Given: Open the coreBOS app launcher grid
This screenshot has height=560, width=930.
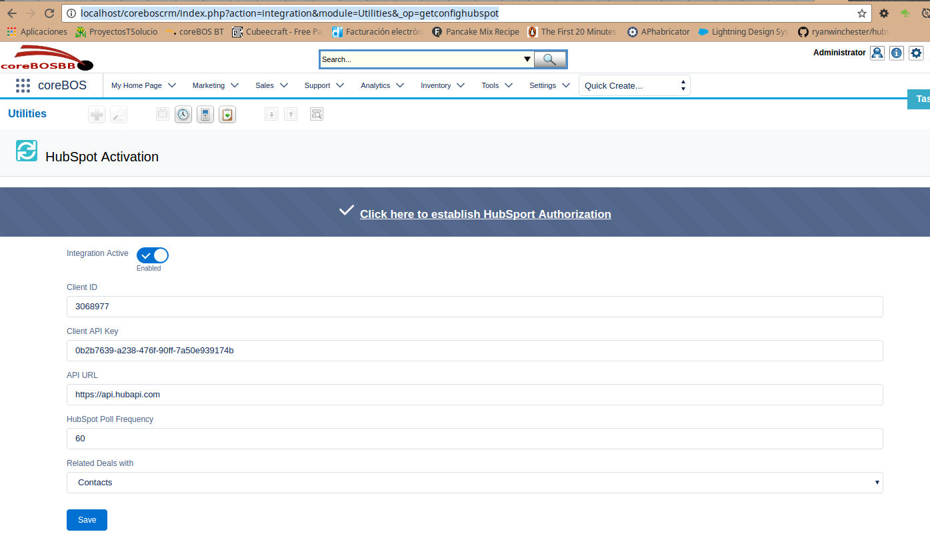Looking at the screenshot, I should pos(23,85).
